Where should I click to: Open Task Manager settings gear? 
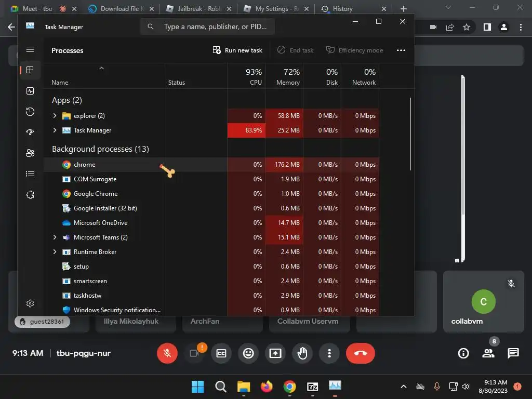coord(30,303)
